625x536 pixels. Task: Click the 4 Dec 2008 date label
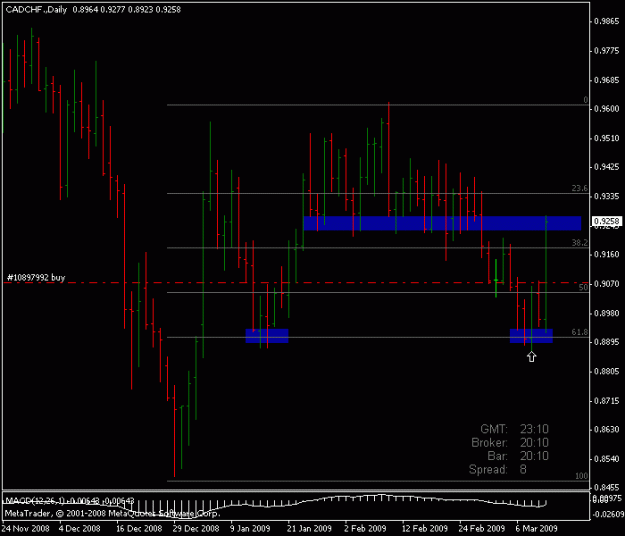[x=79, y=528]
